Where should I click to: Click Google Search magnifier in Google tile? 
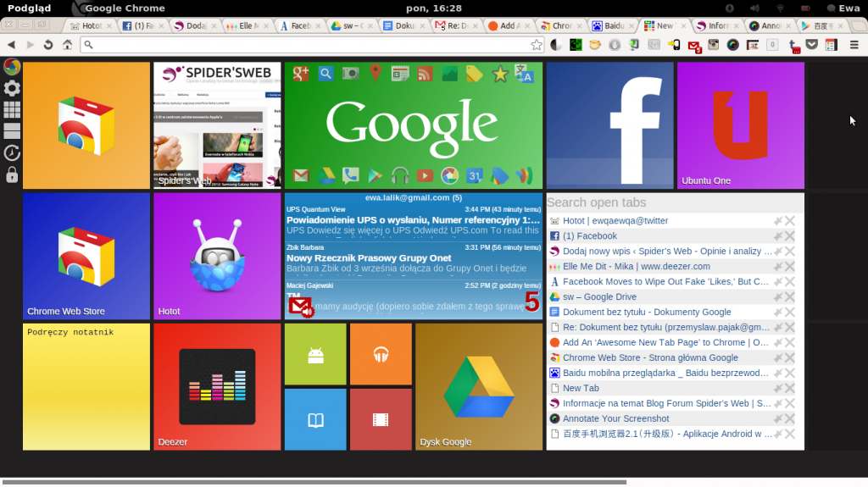tap(325, 74)
